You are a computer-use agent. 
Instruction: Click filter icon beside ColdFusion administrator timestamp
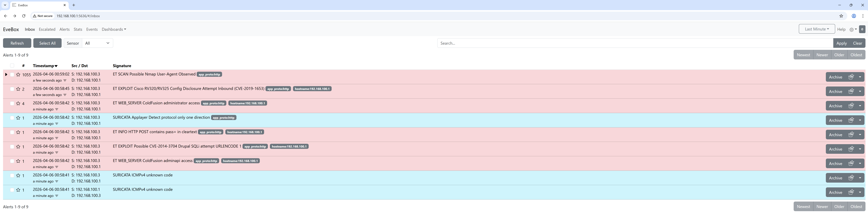pos(57,109)
